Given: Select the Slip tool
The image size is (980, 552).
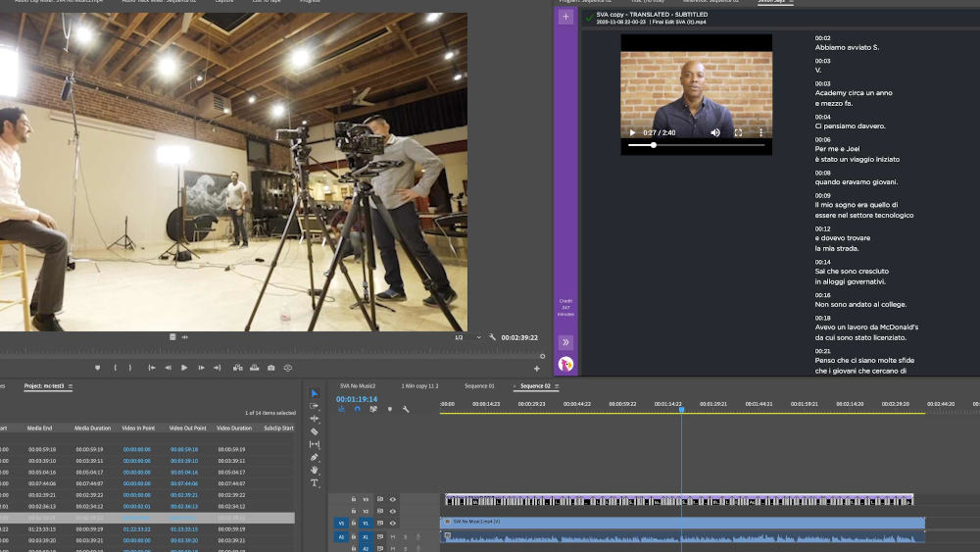Looking at the screenshot, I should coord(315,444).
